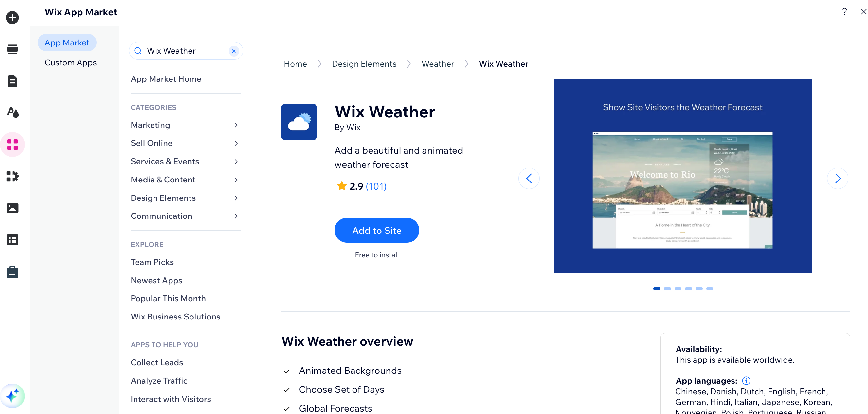Click the Home breadcrumb link
Viewport: 868px width, 414px height.
click(296, 63)
